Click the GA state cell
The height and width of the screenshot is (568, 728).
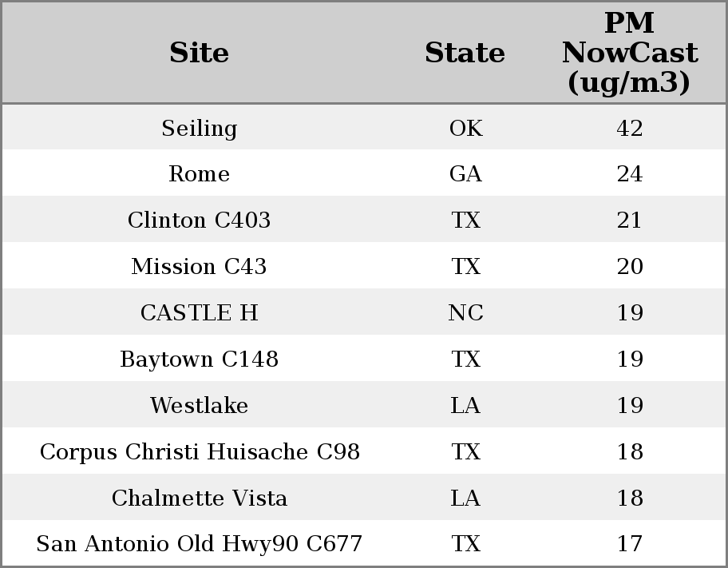coord(465,174)
